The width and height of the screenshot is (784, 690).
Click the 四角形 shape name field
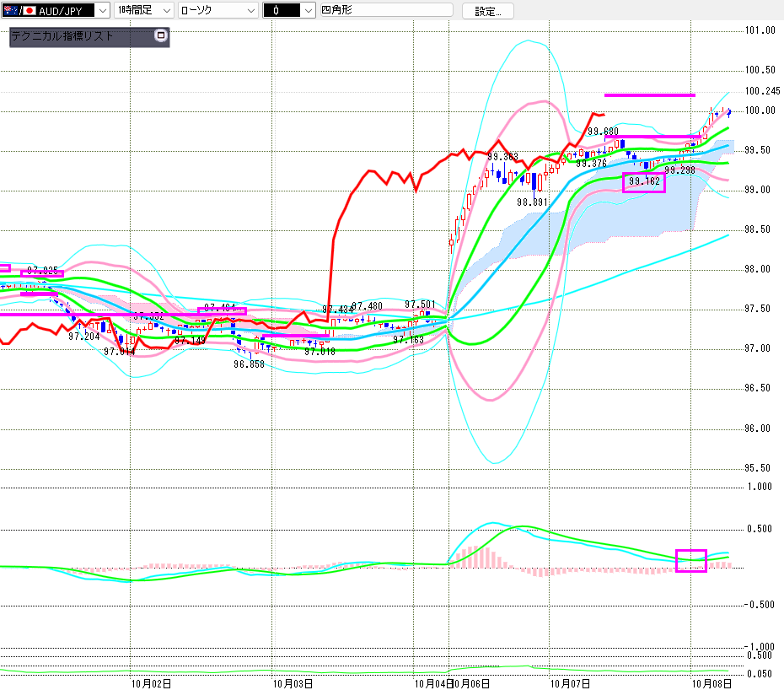[x=388, y=11]
